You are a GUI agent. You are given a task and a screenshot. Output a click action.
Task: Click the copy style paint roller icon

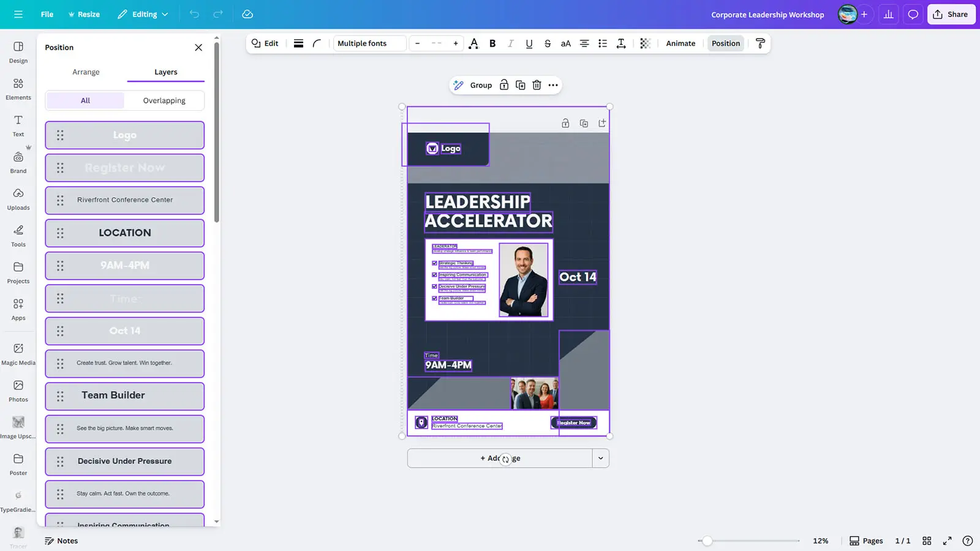[760, 43]
